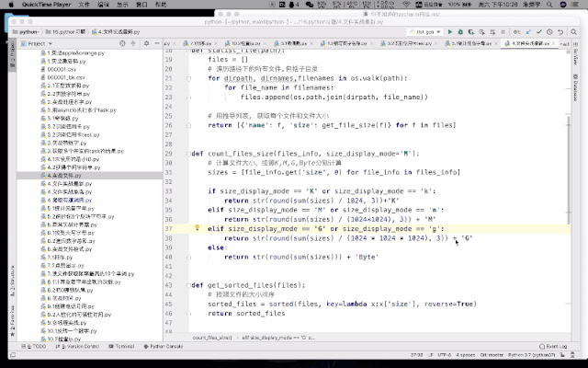Select 000001.csv in the project tree

(62, 69)
